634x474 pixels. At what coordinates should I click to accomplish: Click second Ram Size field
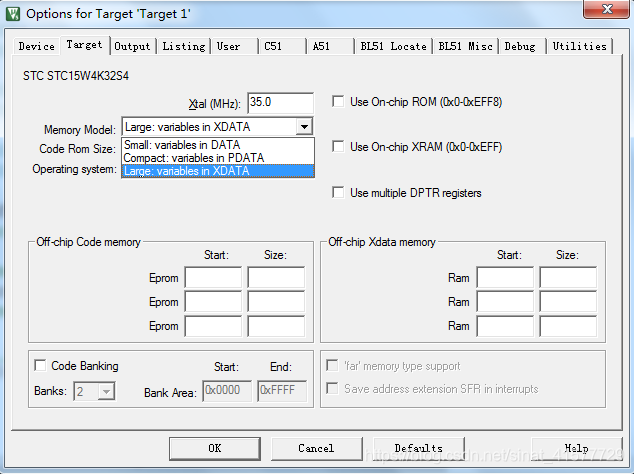pyautogui.click(x=568, y=302)
